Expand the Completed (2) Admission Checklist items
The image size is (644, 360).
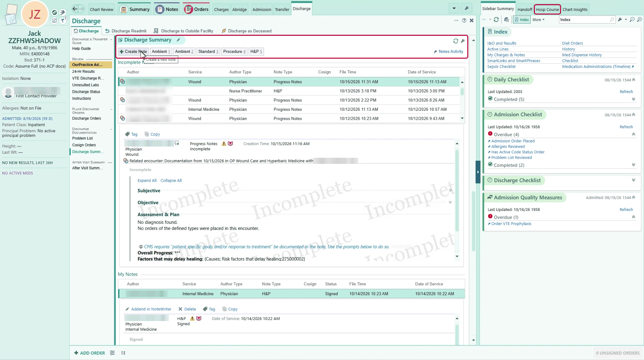633,165
